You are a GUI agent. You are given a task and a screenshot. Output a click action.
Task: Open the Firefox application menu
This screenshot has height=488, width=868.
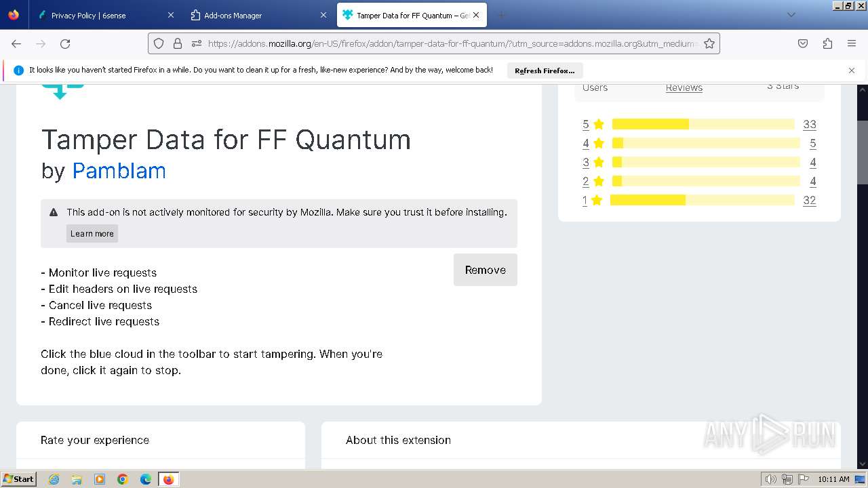click(x=852, y=43)
